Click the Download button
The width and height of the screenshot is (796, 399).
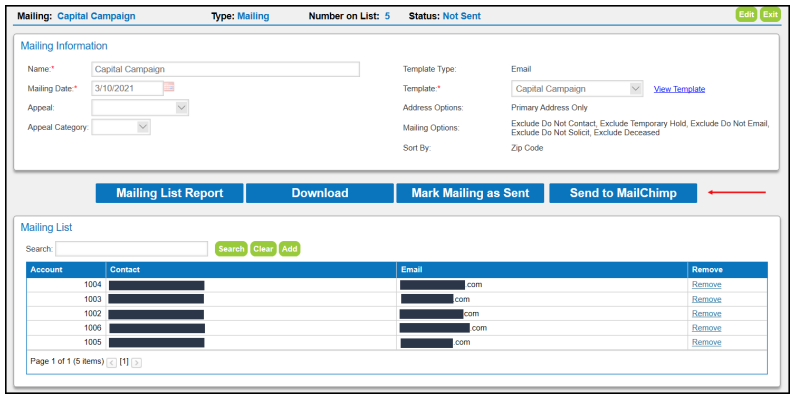[x=320, y=193]
